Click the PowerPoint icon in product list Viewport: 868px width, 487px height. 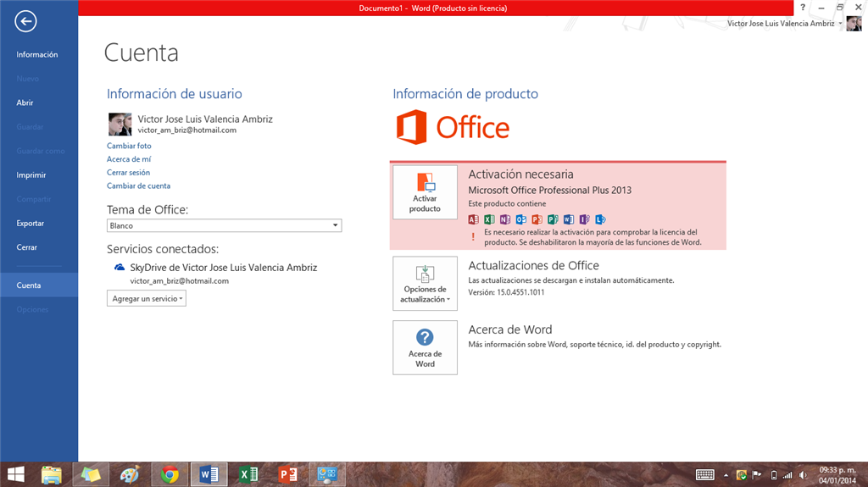tap(537, 219)
